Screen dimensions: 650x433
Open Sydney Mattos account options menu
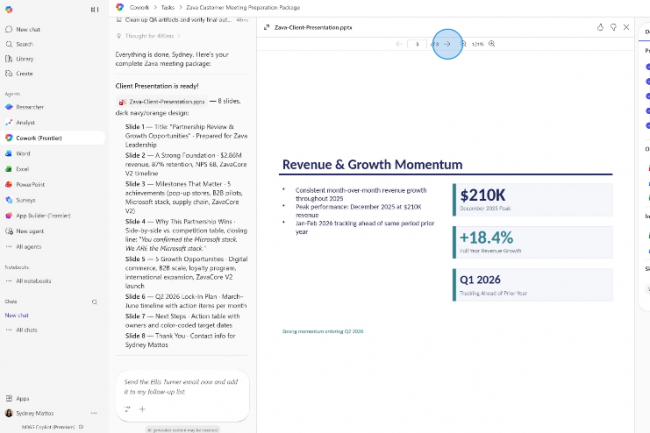35,413
